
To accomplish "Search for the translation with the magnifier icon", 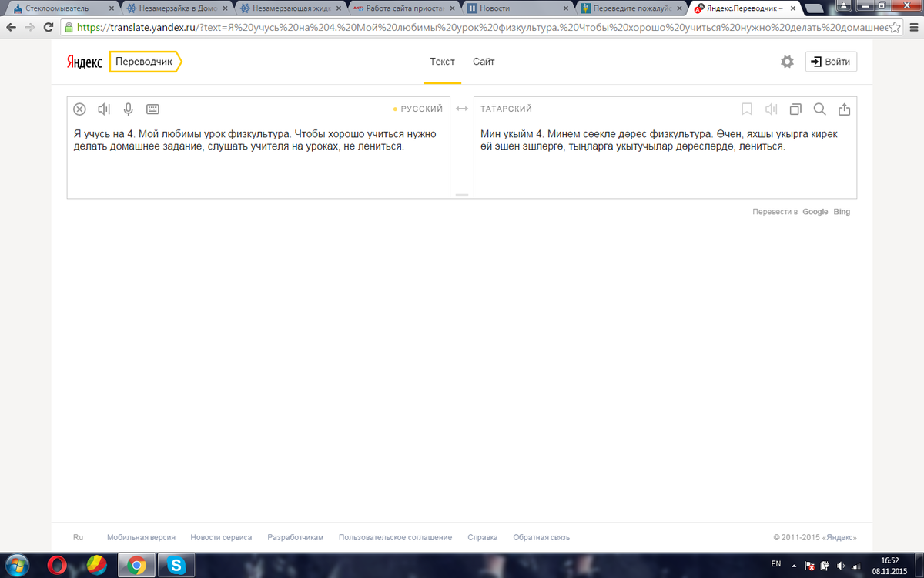I will [x=820, y=109].
